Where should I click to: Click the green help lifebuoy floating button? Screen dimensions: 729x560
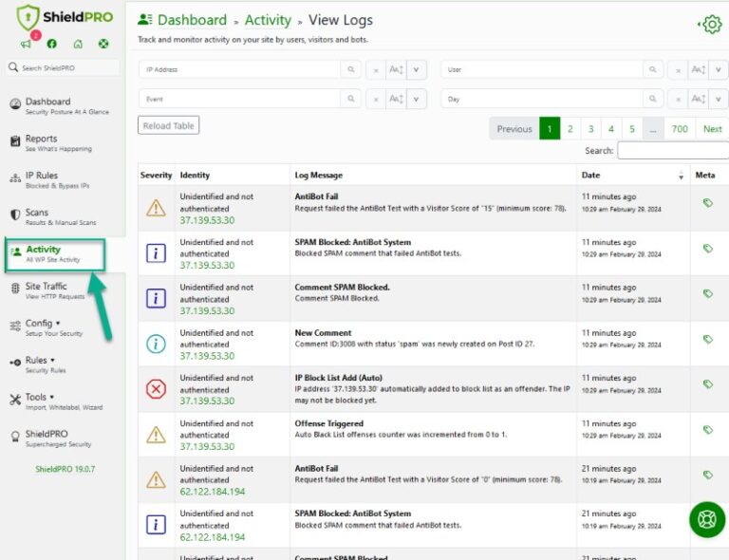pyautogui.click(x=707, y=519)
